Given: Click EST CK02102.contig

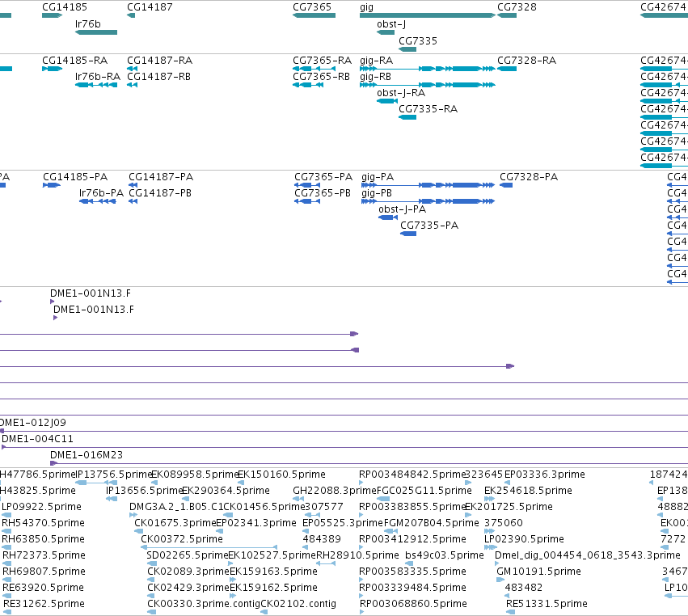Looking at the screenshot, I should coord(298,604).
